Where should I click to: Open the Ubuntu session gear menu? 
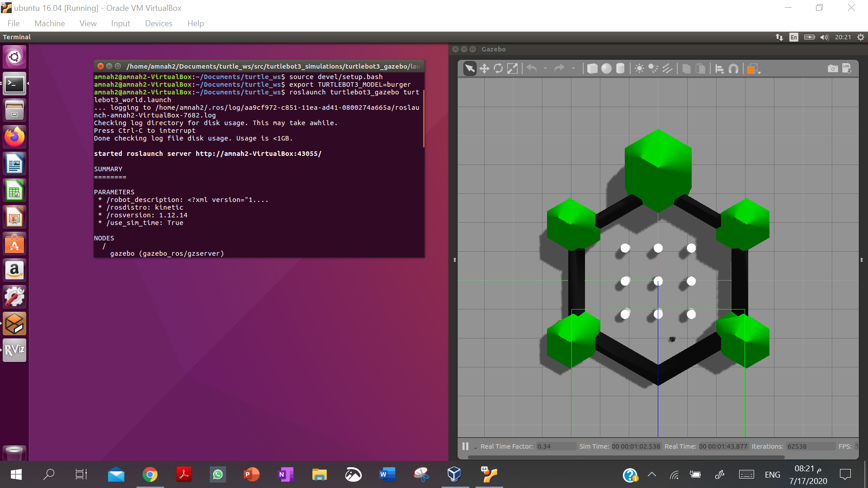coord(861,37)
